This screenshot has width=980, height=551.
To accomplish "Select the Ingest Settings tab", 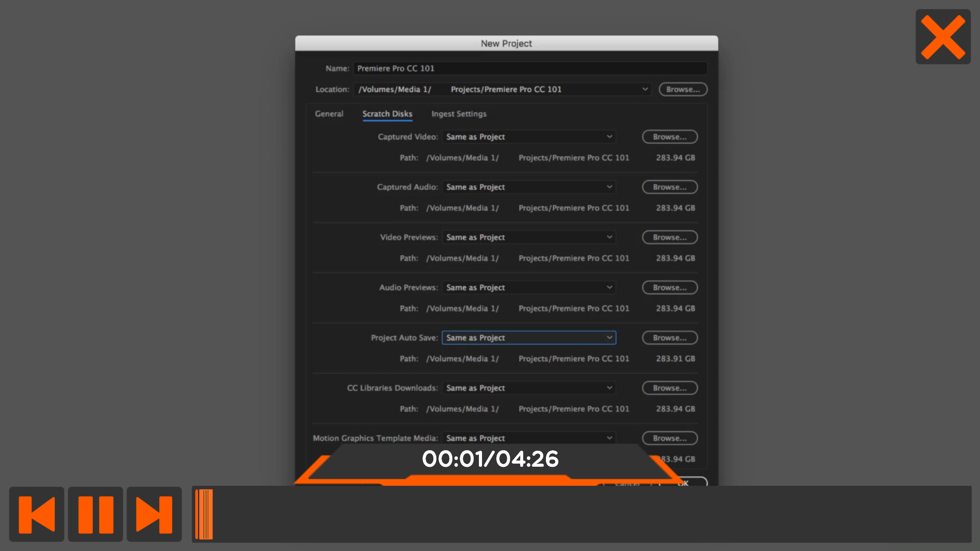I will 458,114.
